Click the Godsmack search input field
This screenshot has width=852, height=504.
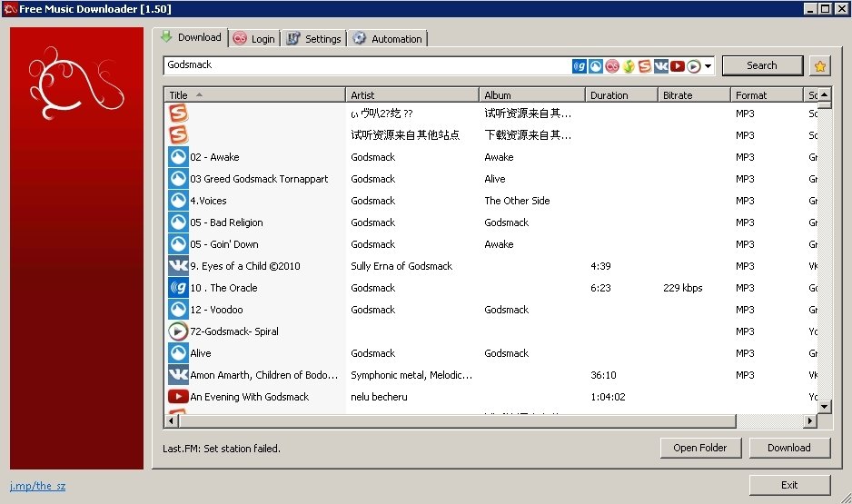tap(367, 65)
